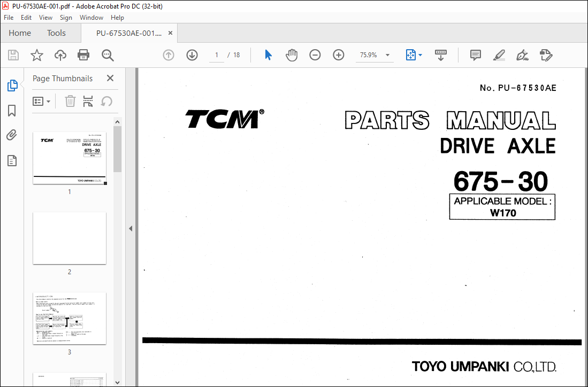The height and width of the screenshot is (387, 588).
Task: Click the stamp/edit tool icon in toolbar
Action: (x=546, y=55)
